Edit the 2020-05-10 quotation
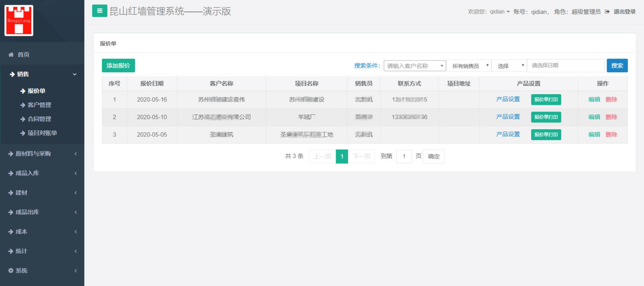The image size is (644, 286). coord(594,117)
